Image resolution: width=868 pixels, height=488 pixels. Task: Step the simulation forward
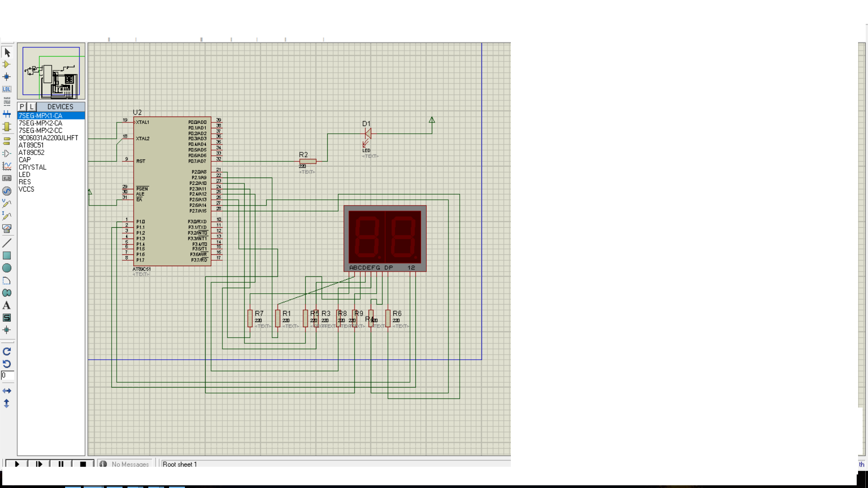pos(39,464)
